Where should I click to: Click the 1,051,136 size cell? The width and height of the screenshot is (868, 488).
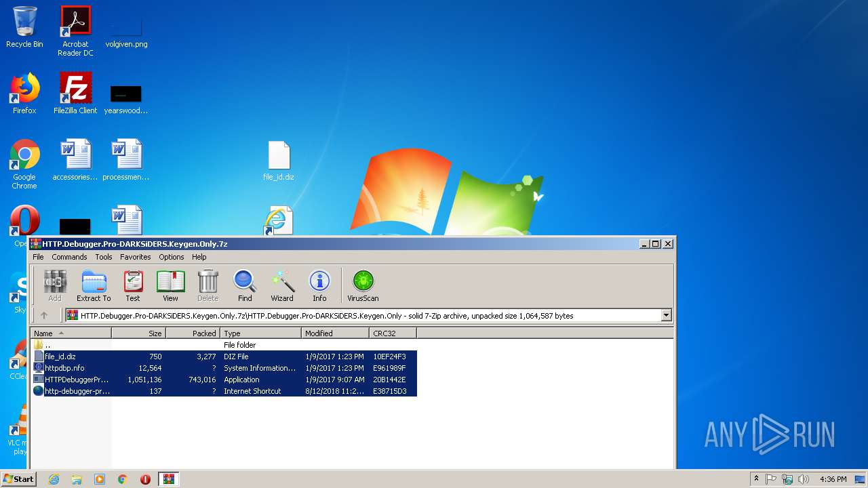pyautogui.click(x=144, y=380)
